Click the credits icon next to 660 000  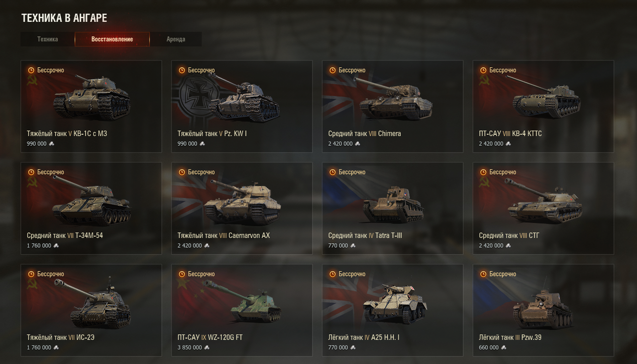click(504, 348)
